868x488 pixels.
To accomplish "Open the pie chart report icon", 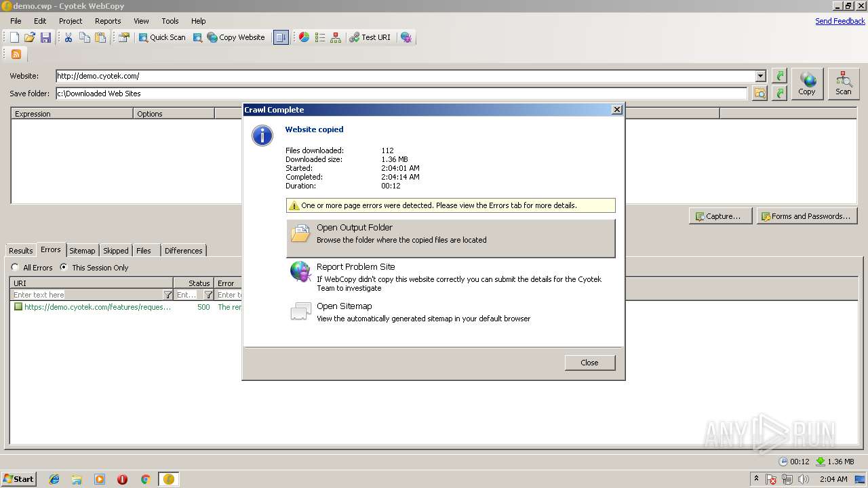I will pyautogui.click(x=304, y=37).
